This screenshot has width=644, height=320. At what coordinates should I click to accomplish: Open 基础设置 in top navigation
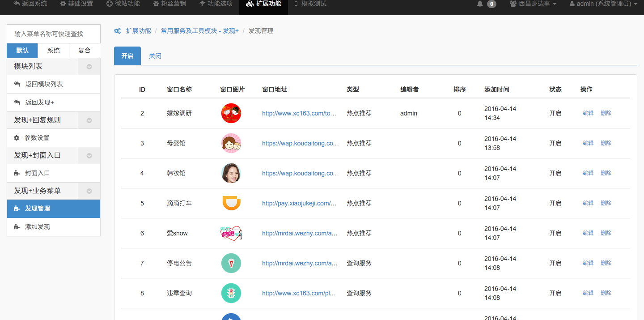(x=76, y=4)
